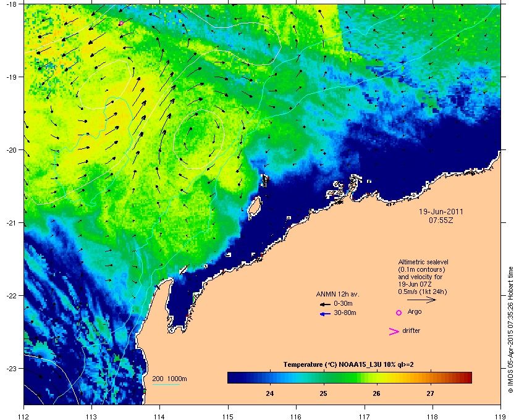This screenshot has height=420, width=519.
Task: Click the magenta Argo circle marker on the map
Action: tap(121, 23)
